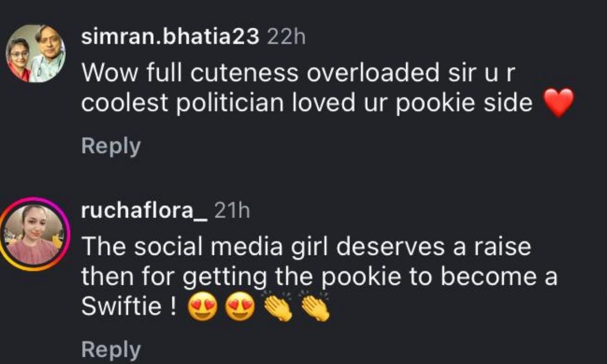The height and width of the screenshot is (364, 607).
Task: Reply to ruchaflora_'s comment
Action: click(x=111, y=349)
